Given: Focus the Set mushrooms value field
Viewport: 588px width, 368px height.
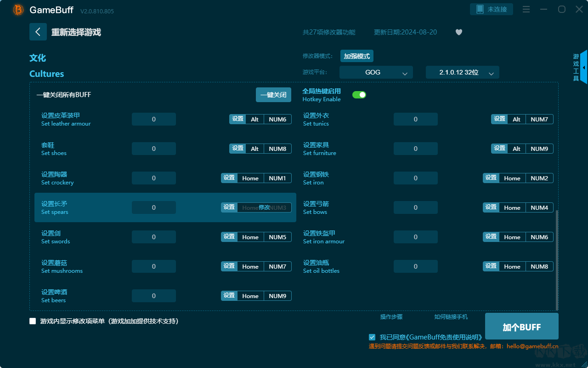Looking at the screenshot, I should click(x=154, y=266).
